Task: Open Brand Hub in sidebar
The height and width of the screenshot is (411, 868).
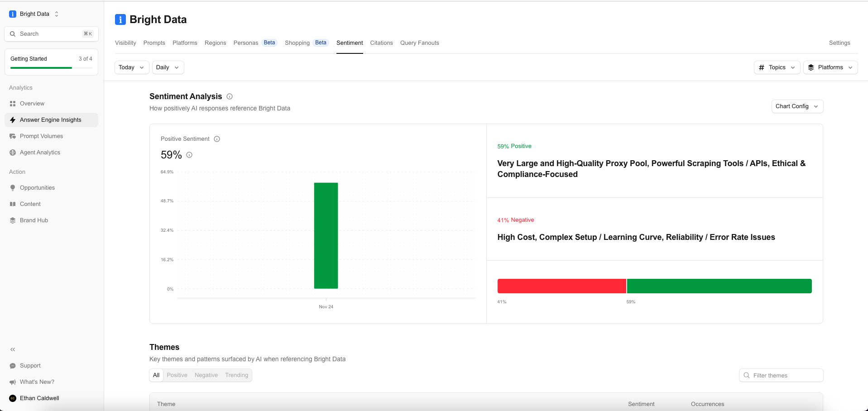Action: (51, 220)
